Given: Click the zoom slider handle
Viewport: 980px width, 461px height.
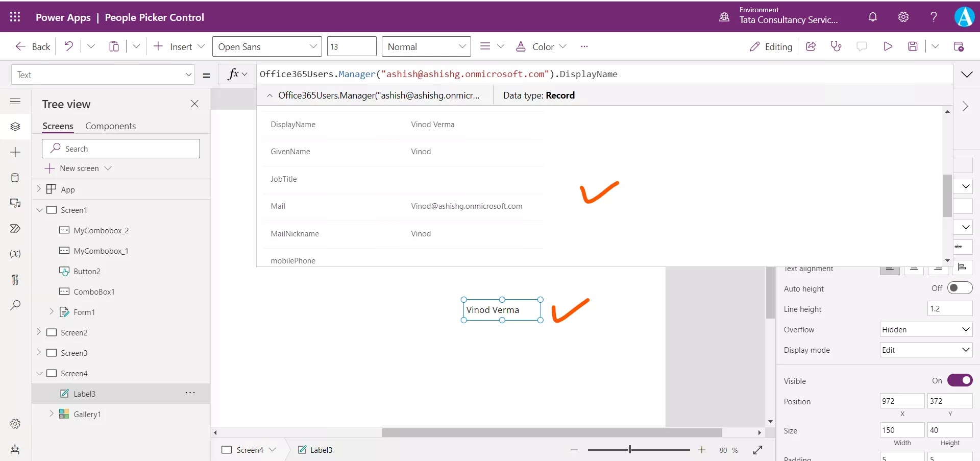Looking at the screenshot, I should (630, 449).
